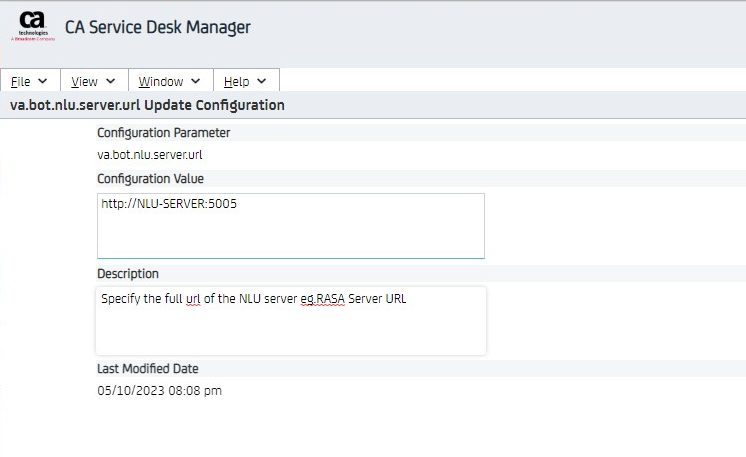Expand the chevron next to File

coord(42,81)
